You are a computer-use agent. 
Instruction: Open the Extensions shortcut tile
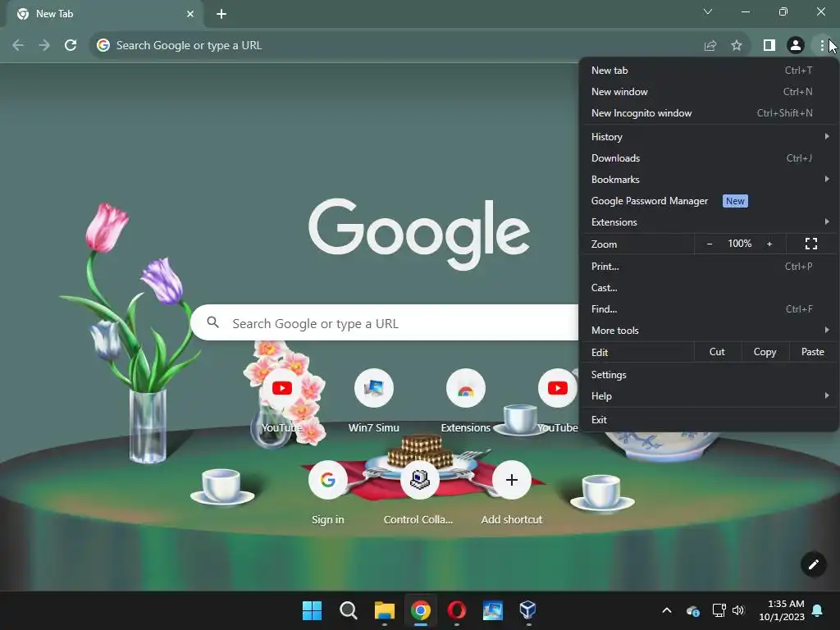click(466, 388)
